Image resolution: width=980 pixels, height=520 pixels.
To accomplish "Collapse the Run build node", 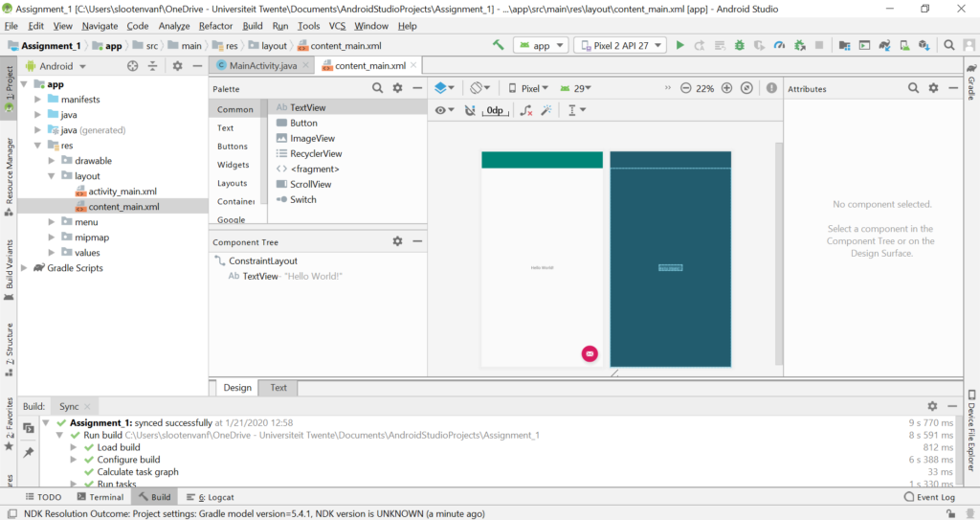I will coord(59,435).
